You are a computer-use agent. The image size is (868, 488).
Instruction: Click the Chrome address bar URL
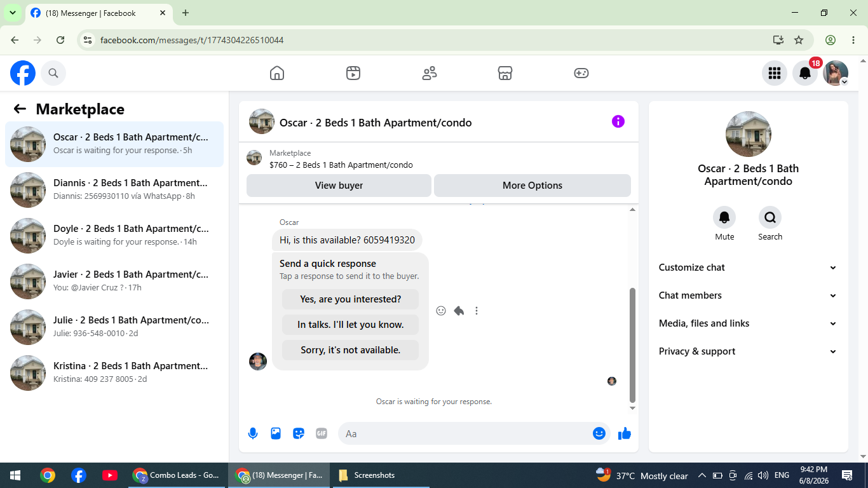[192, 40]
